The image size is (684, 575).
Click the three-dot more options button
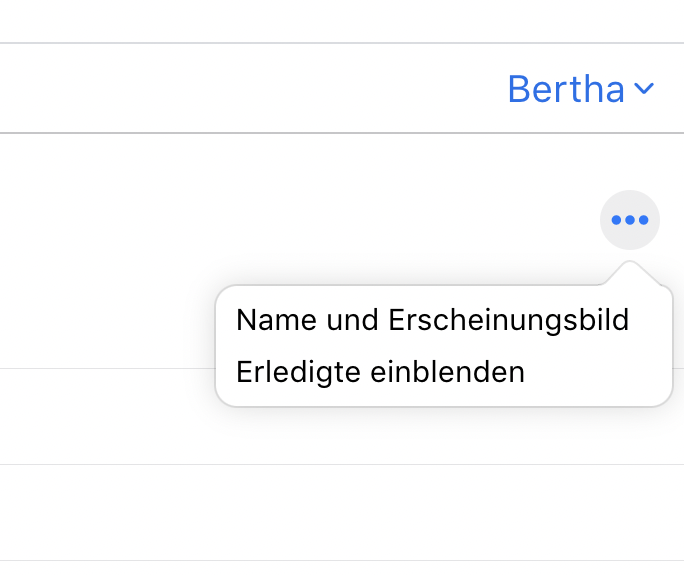pyautogui.click(x=630, y=220)
